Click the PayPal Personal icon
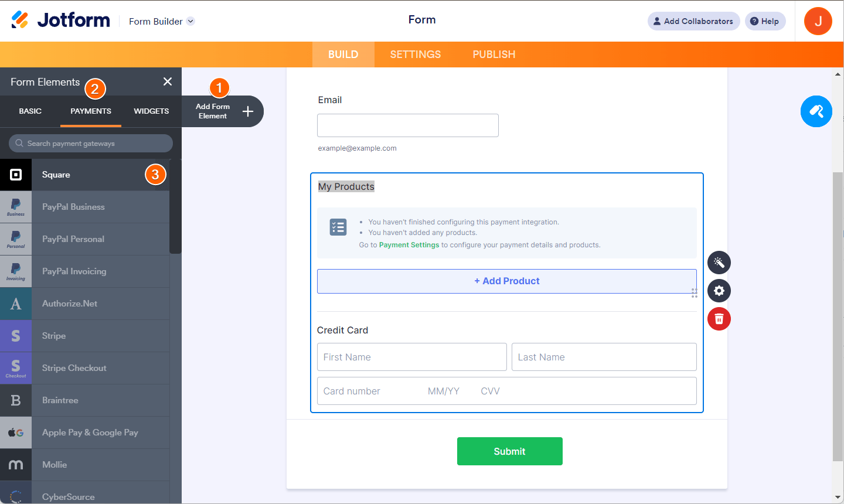 click(16, 239)
